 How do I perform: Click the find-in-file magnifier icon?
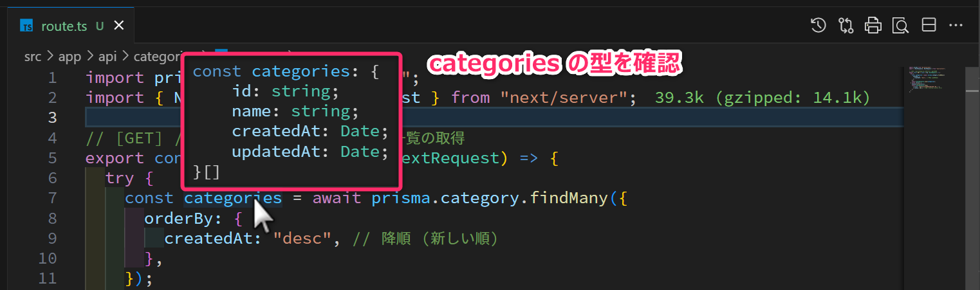pos(900,26)
